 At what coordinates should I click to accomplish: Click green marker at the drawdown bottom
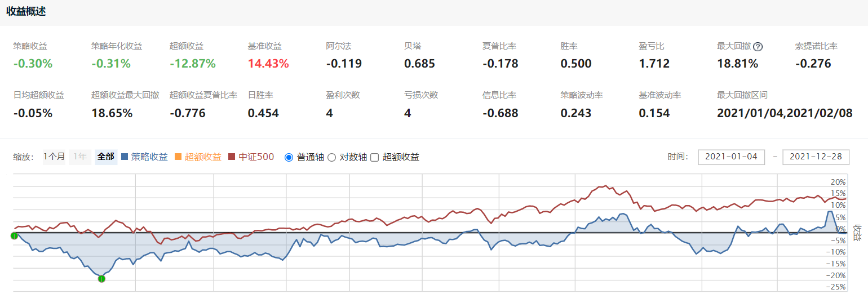[101, 279]
